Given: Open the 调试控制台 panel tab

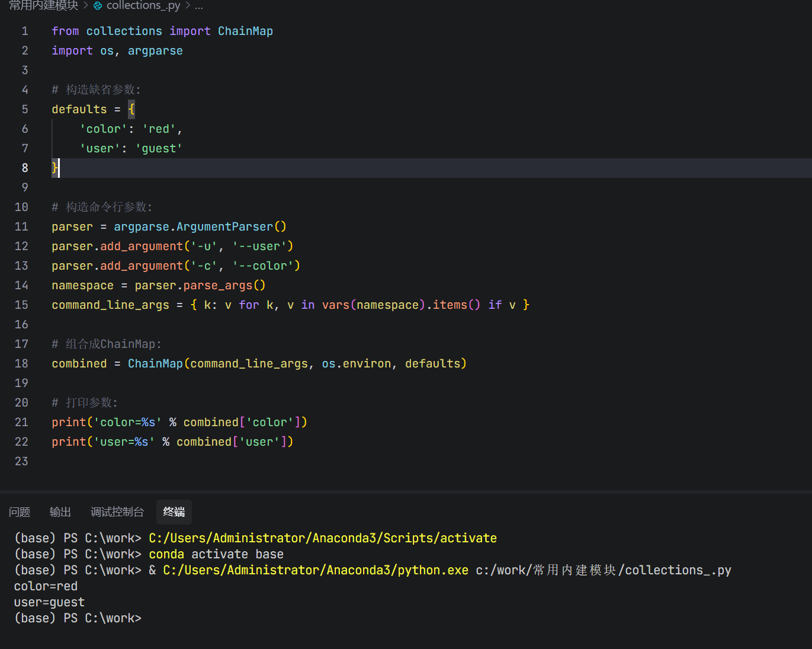Looking at the screenshot, I should (x=117, y=511).
